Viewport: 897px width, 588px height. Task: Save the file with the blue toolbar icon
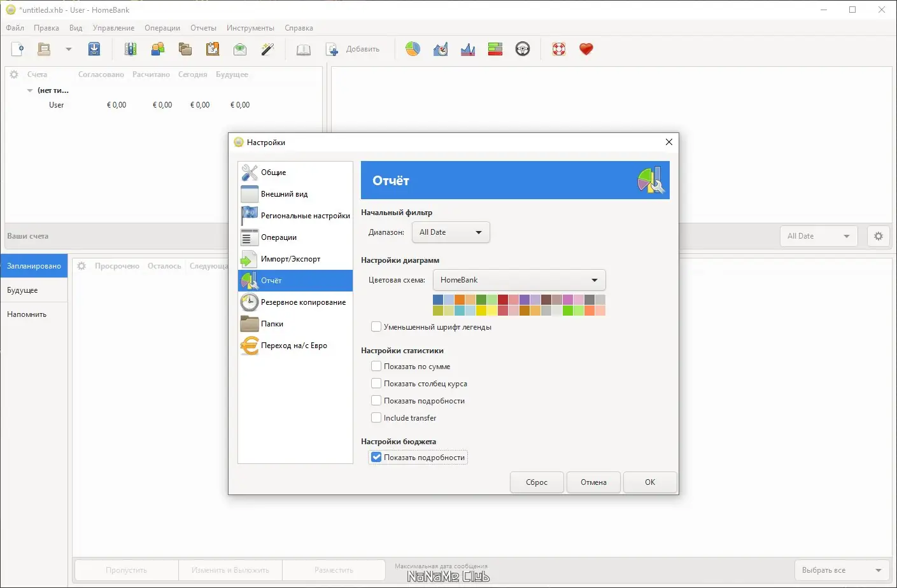pyautogui.click(x=94, y=49)
